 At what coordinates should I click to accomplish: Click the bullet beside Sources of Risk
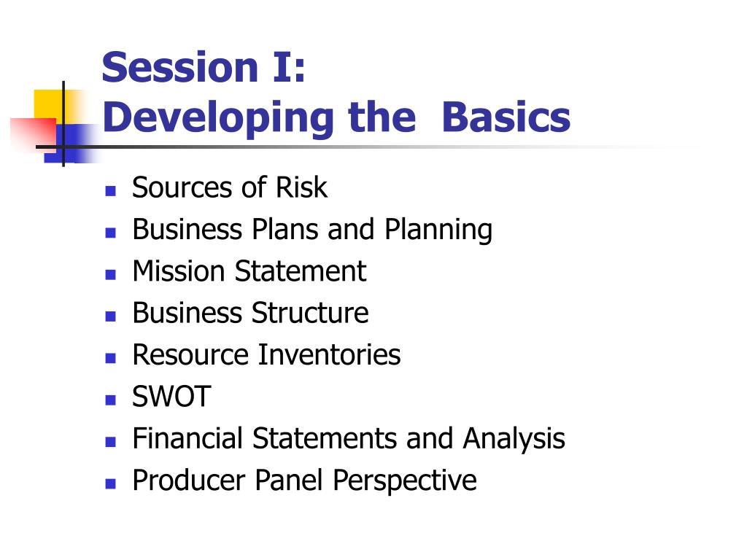tap(111, 191)
